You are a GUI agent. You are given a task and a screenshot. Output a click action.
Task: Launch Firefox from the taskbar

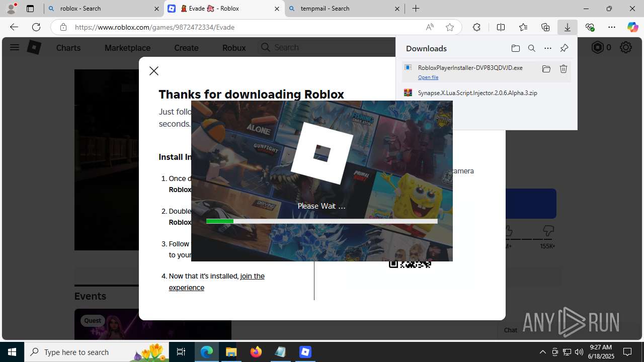(x=256, y=352)
